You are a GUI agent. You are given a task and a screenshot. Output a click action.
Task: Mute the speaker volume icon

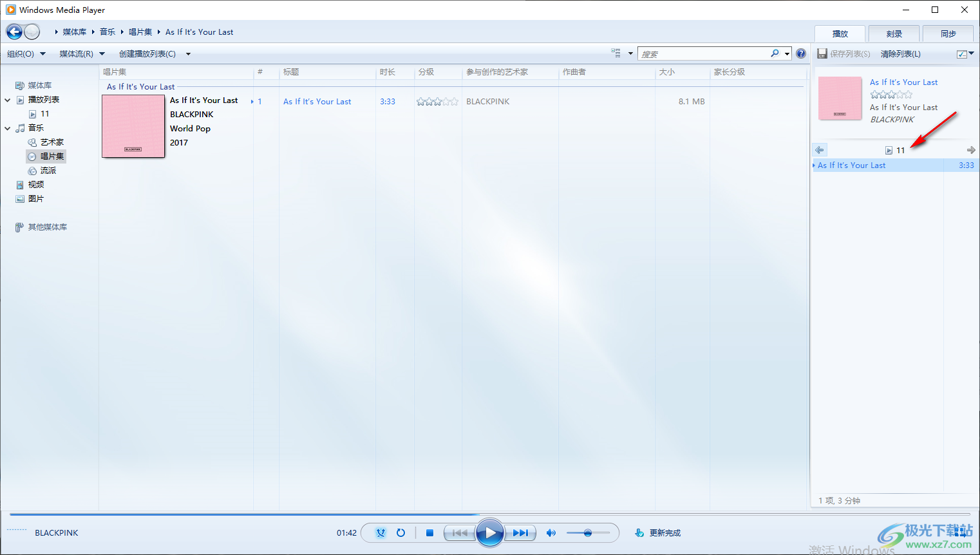pyautogui.click(x=551, y=532)
